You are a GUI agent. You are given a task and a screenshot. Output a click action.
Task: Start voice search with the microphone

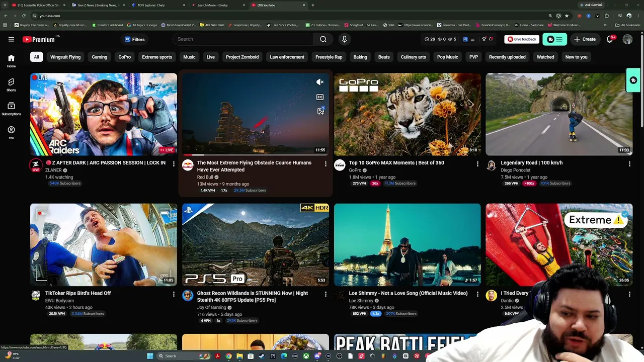pos(344,39)
